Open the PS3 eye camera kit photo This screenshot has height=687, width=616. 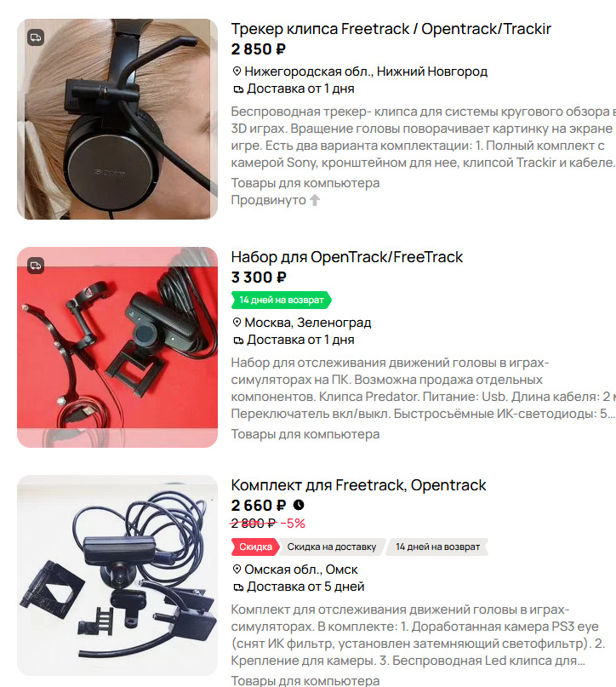point(117,575)
